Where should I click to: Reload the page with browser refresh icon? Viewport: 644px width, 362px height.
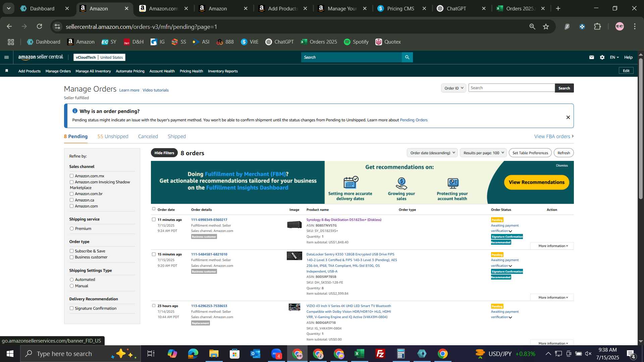click(x=40, y=26)
